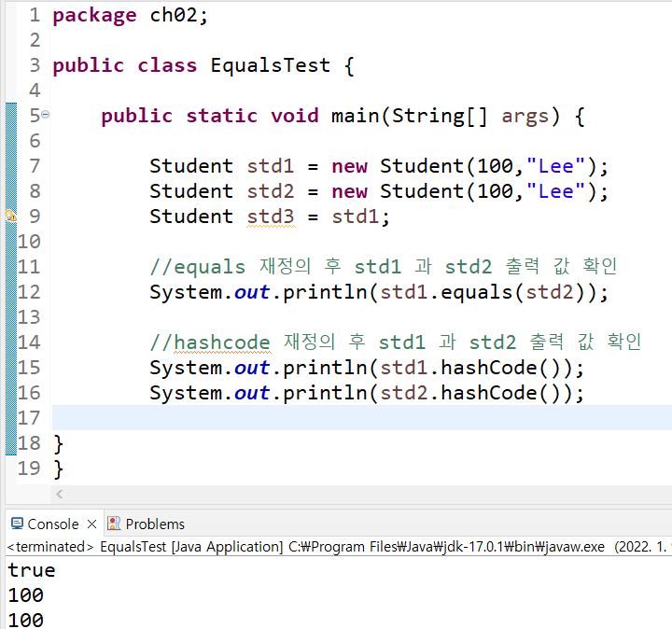Click the equals comment on line 11

(384, 267)
